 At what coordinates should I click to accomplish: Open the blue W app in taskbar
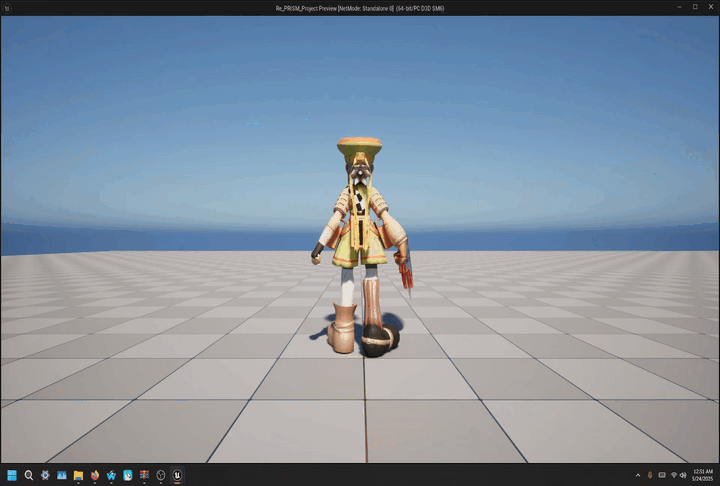click(x=111, y=475)
